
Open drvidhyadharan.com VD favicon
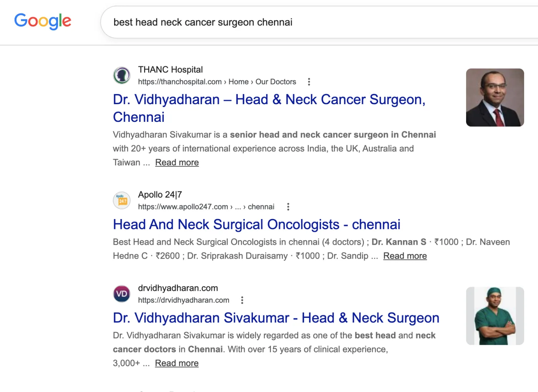(x=122, y=294)
